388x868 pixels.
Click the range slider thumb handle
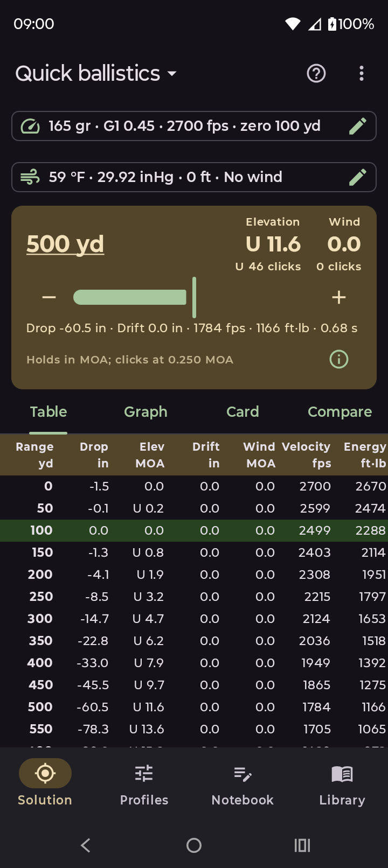[194, 297]
